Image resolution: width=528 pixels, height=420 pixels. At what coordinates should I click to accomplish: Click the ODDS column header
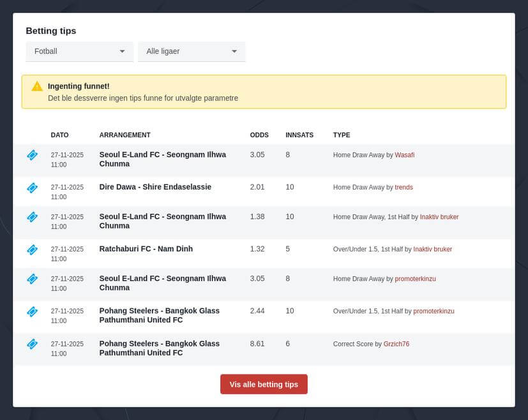pos(259,135)
